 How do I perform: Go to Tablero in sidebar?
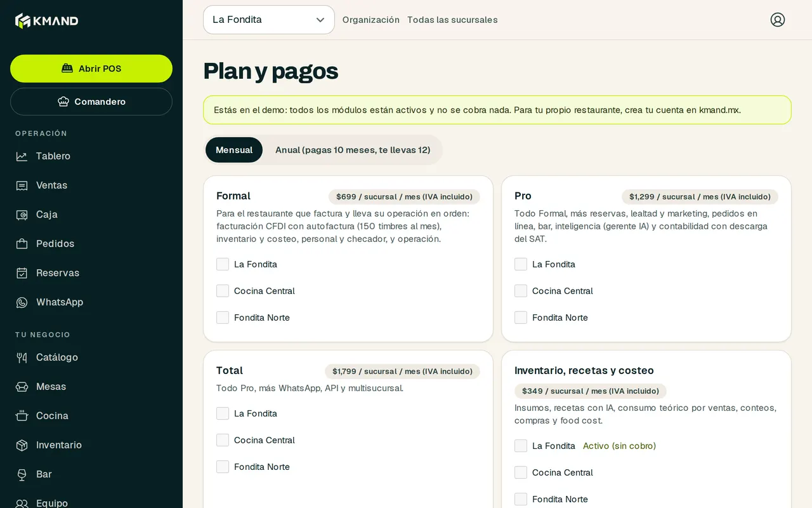[x=53, y=156]
